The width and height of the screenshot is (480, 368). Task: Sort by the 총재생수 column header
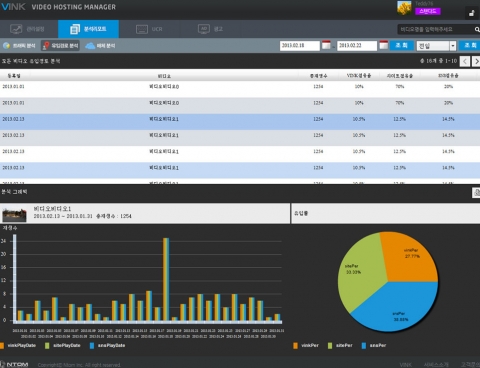pos(318,76)
